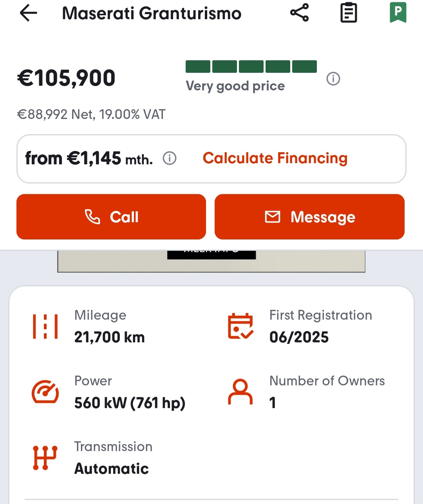Tap the green price rating bar
Screen dimensions: 423x504
251,67
